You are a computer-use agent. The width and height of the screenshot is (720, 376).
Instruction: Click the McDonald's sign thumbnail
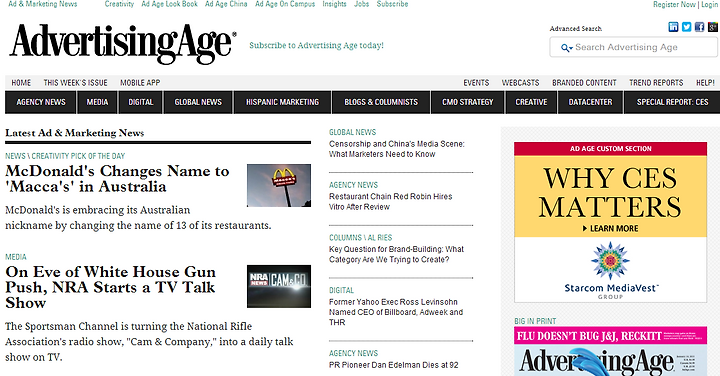coord(279,185)
